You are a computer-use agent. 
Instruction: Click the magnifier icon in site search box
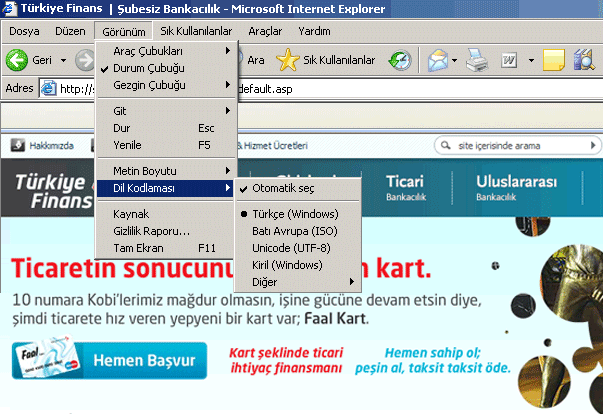445,145
